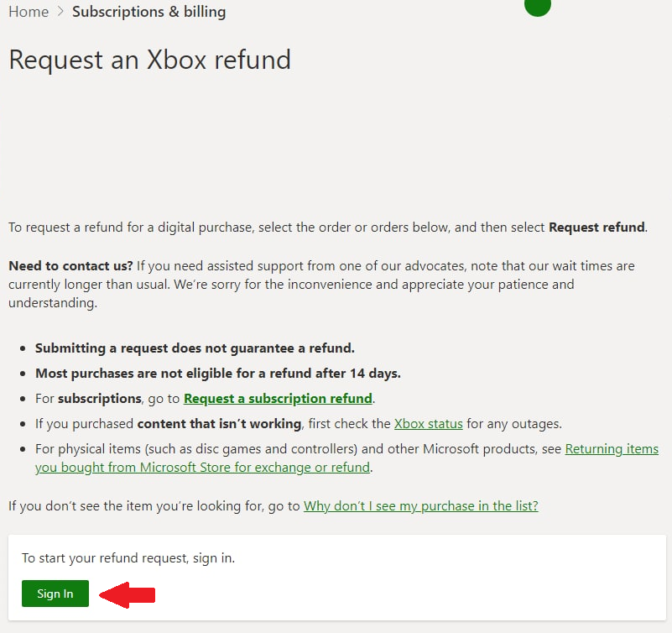Open the Returning items from Microsoft Store link
The image size is (672, 633).
click(611, 448)
